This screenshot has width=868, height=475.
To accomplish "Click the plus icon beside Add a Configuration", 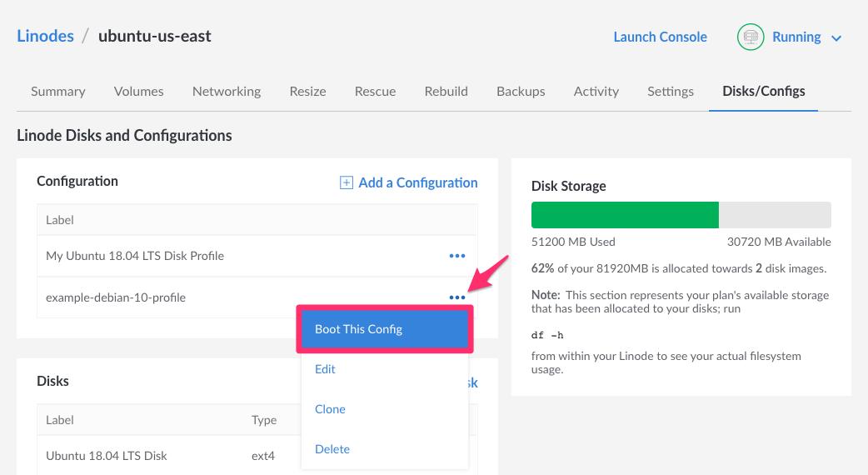I will tap(347, 183).
